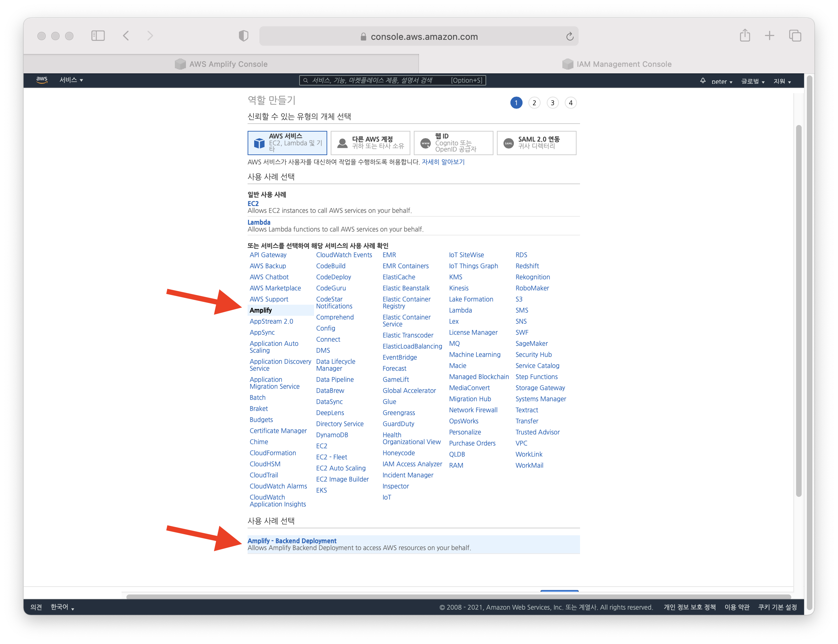Screen dimensions: 838x644
Task: Click the privacy shield icon
Action: point(243,36)
